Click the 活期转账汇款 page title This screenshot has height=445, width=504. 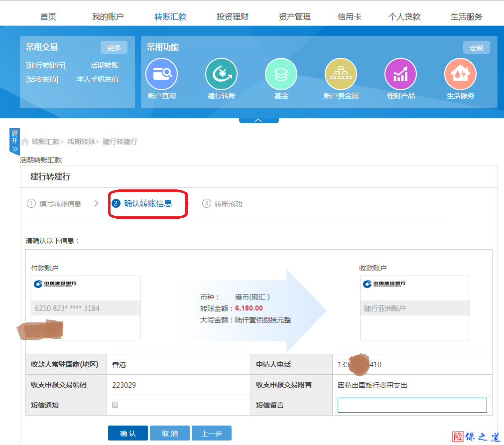click(41, 160)
